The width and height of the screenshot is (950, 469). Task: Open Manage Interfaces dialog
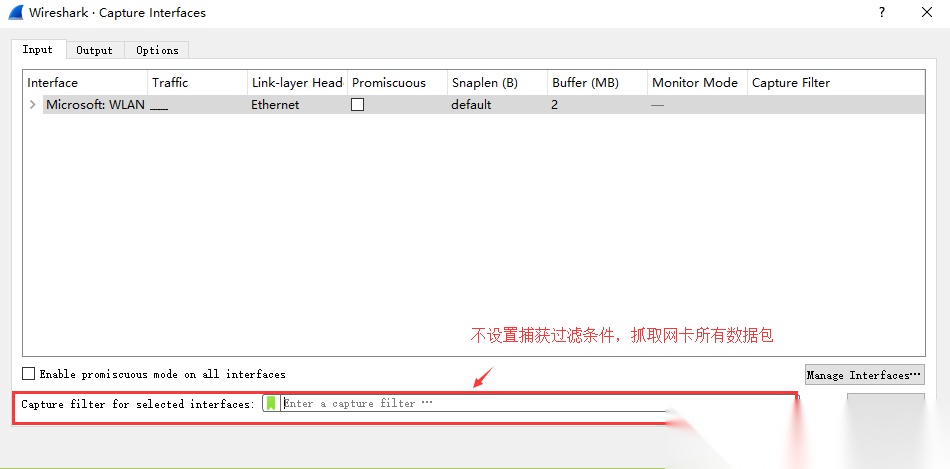865,375
